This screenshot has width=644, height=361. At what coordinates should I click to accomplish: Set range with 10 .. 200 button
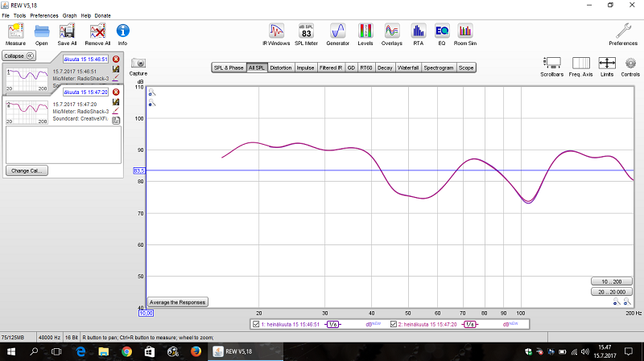(x=612, y=281)
